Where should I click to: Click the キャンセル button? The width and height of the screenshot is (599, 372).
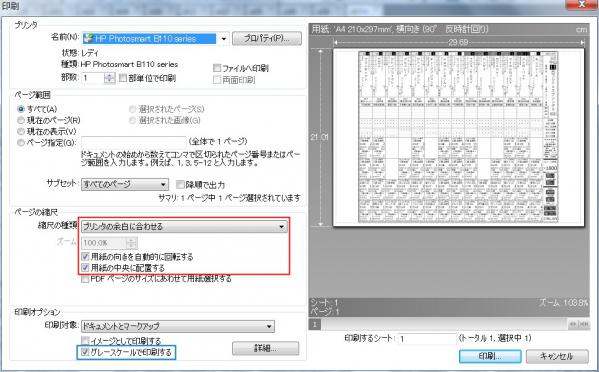tap(557, 356)
